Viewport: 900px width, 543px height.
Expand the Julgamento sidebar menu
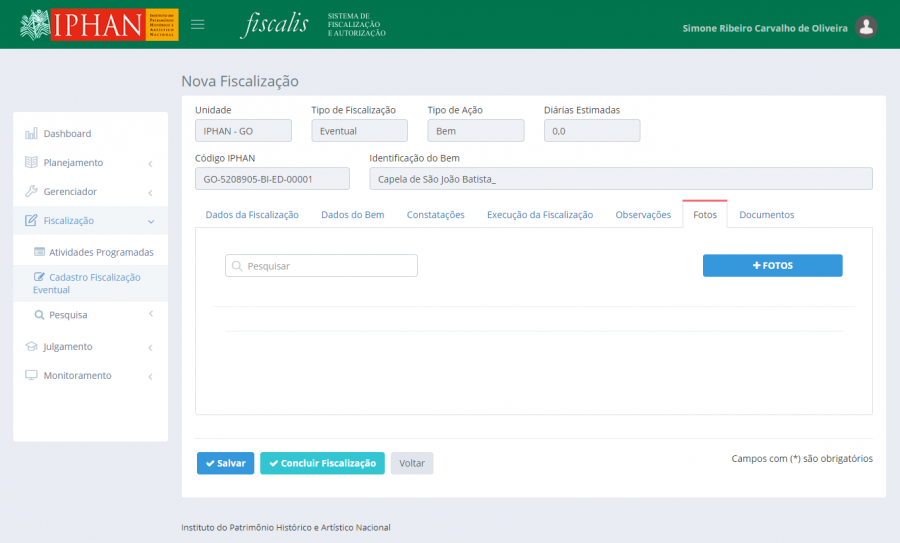tap(68, 347)
